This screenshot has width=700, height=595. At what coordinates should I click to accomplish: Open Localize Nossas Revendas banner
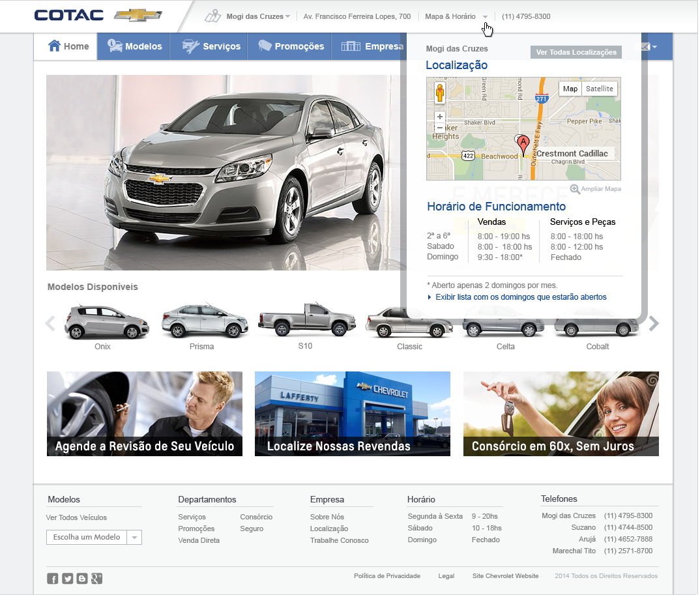(x=353, y=414)
